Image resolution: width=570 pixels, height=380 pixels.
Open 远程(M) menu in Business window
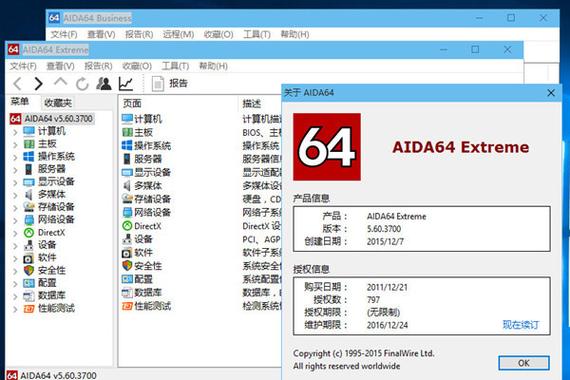coord(178,35)
